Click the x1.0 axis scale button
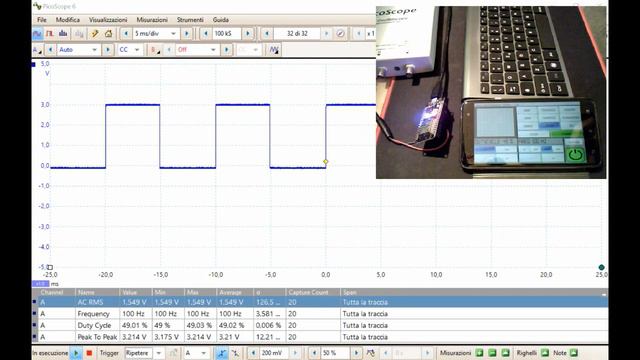This screenshot has width=640, height=360. coord(40,284)
